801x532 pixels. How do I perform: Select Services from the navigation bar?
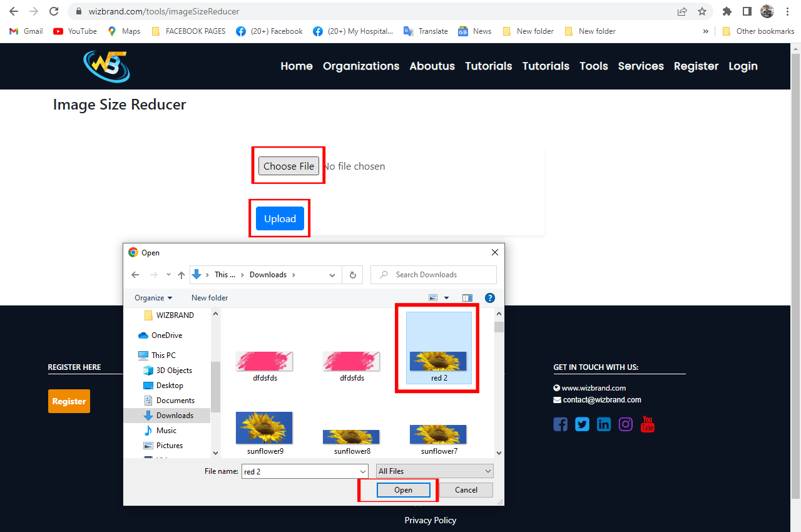(641, 66)
